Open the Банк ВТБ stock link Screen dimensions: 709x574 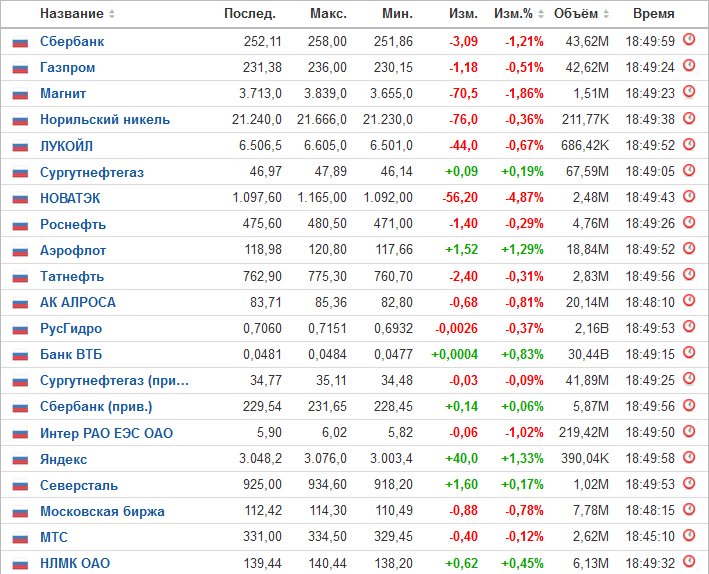point(71,354)
